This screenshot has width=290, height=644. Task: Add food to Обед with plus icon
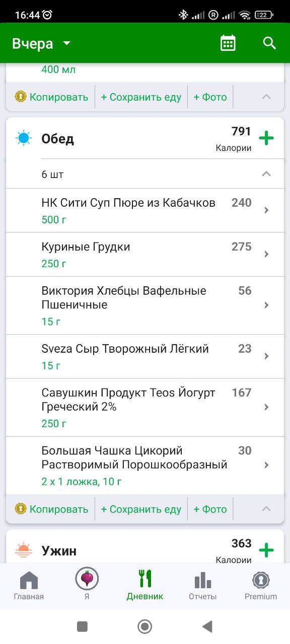(x=266, y=138)
